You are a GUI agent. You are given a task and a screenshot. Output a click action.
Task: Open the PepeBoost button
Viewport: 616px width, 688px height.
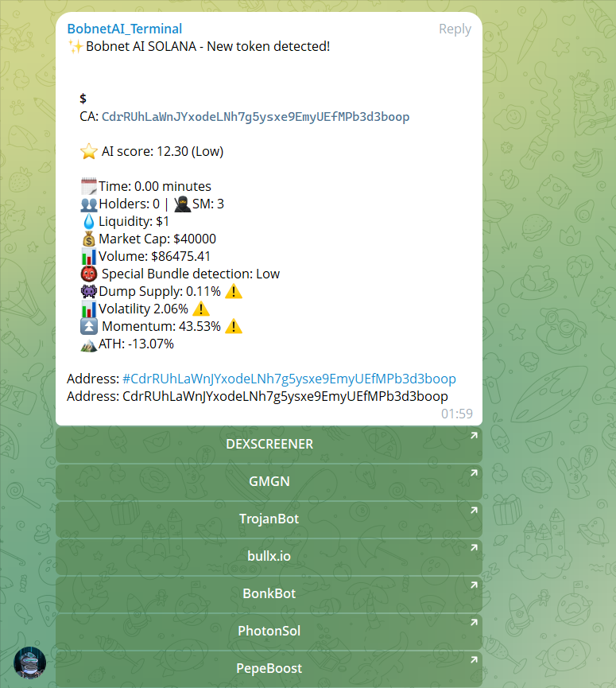[x=269, y=668]
